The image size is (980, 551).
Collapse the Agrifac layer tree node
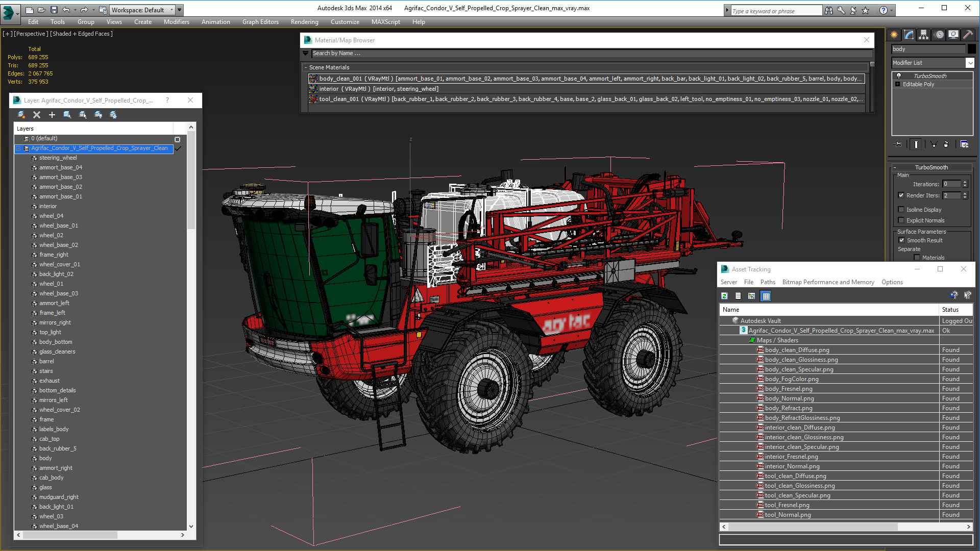[18, 148]
